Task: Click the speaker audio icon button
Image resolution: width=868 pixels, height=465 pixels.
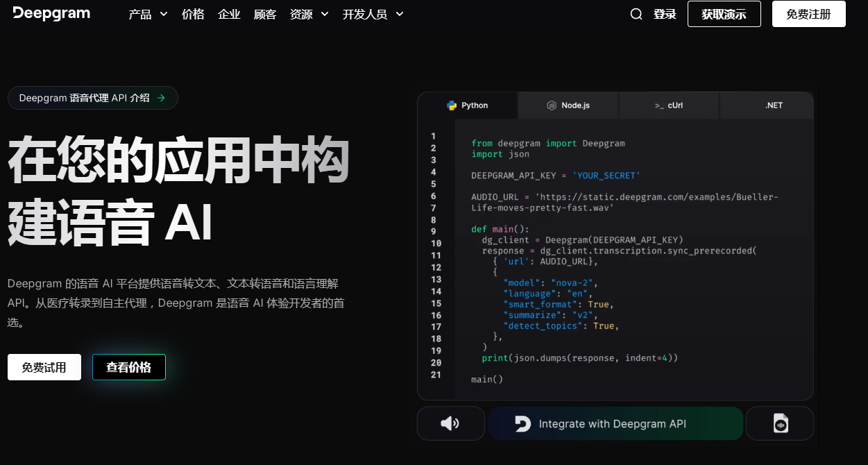Action: click(x=450, y=423)
